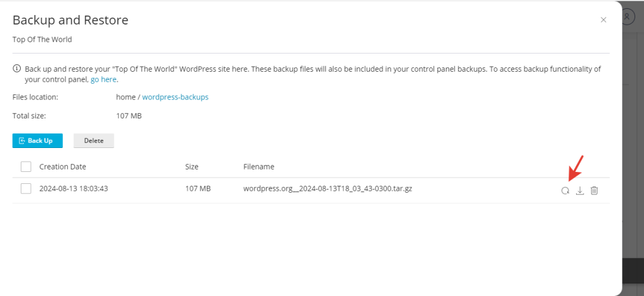Tick the select-all checkbox in the table header
This screenshot has width=644, height=296.
(26, 167)
